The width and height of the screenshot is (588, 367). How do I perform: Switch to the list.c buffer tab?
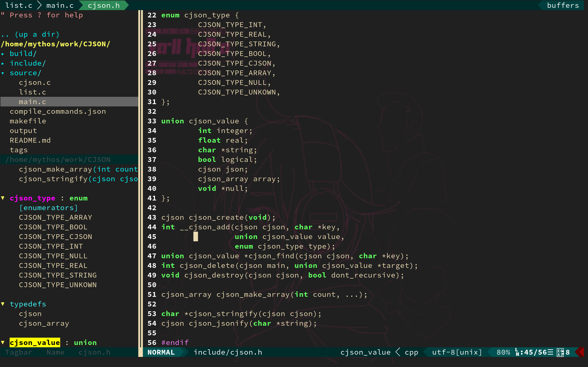coord(18,5)
